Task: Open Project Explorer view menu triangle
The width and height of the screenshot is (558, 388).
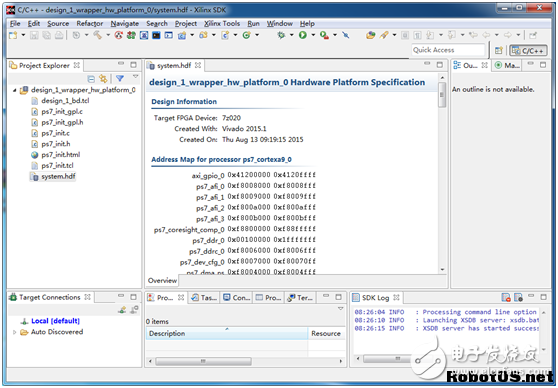Action: coord(136,77)
